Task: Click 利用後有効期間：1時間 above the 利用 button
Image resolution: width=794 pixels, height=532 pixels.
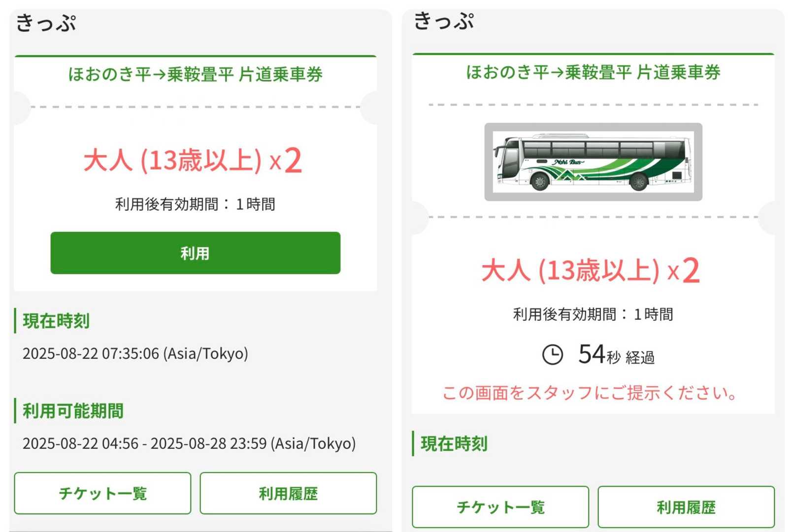Action: 195,204
